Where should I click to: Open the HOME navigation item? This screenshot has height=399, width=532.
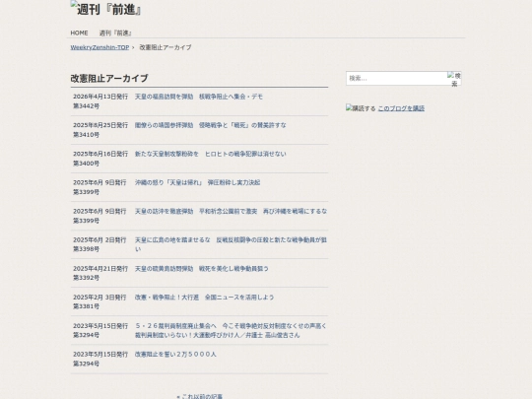(x=79, y=33)
